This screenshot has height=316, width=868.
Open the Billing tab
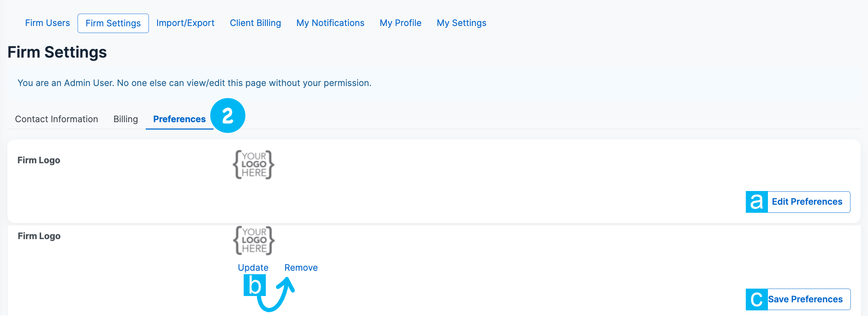pyautogui.click(x=125, y=119)
